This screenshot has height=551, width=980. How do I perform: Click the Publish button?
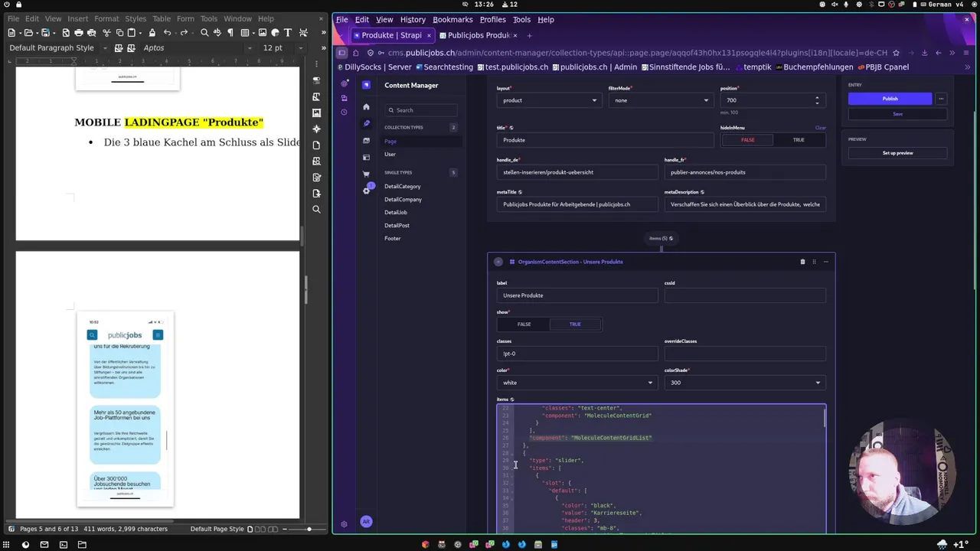(890, 99)
